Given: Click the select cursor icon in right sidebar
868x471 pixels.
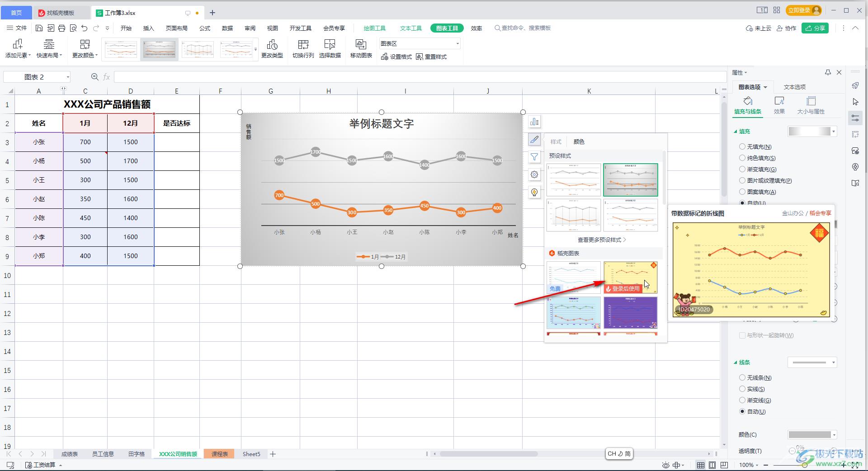Looking at the screenshot, I should point(855,102).
